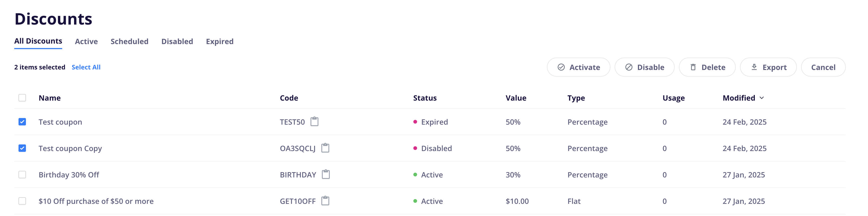Cancel the bulk selection
The height and width of the screenshot is (216, 868).
coord(823,67)
